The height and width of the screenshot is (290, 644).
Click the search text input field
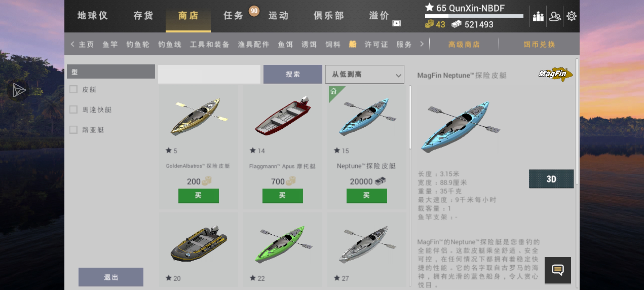point(209,74)
